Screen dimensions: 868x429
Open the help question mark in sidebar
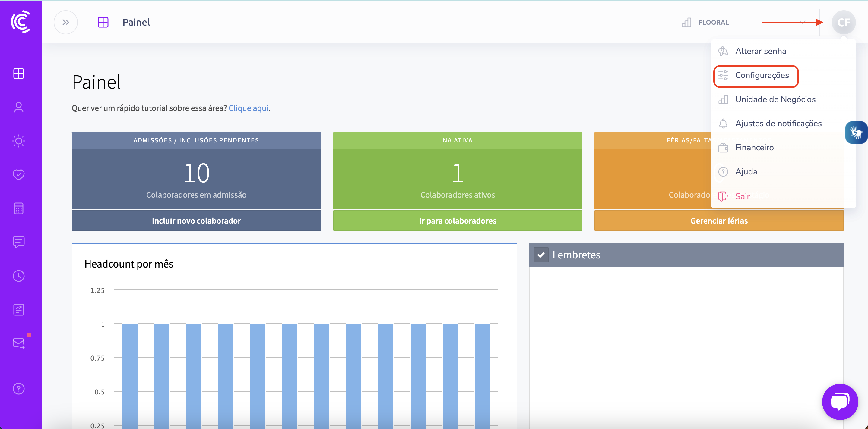pyautogui.click(x=18, y=389)
